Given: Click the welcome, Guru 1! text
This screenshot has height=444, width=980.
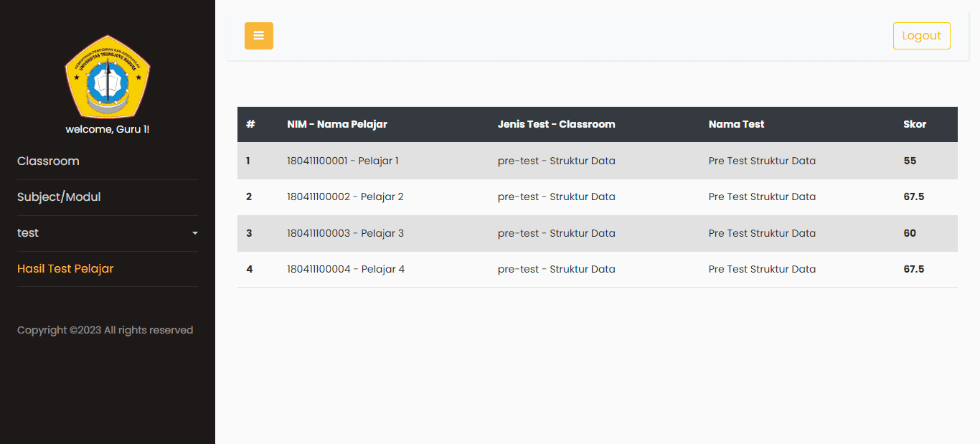Looking at the screenshot, I should [107, 129].
